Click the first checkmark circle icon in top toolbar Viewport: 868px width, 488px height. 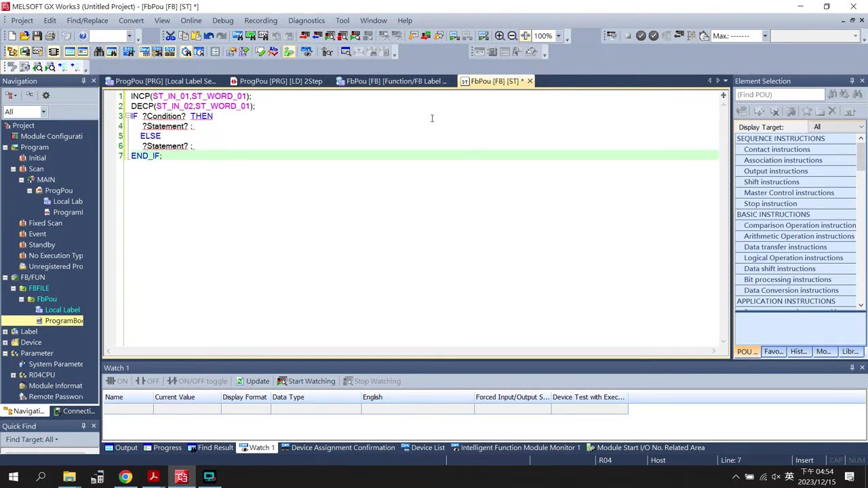(641, 36)
